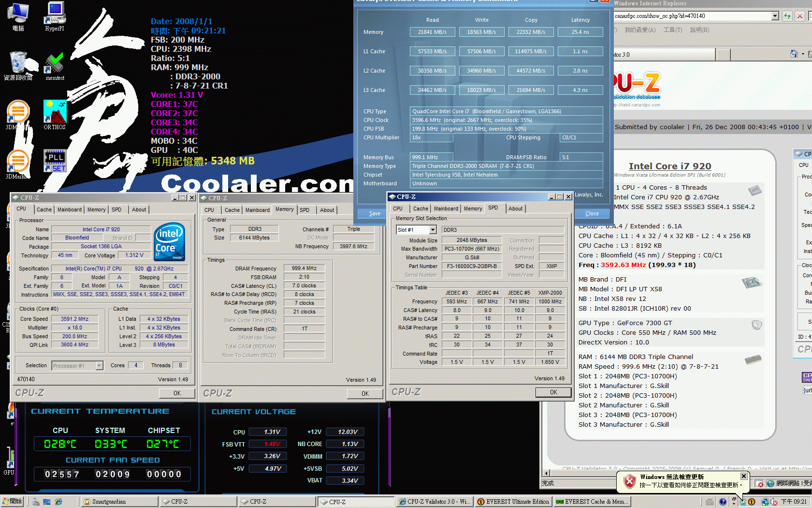Click the show desktop quick launch icon
This screenshot has width=812, height=508.
click(47, 502)
